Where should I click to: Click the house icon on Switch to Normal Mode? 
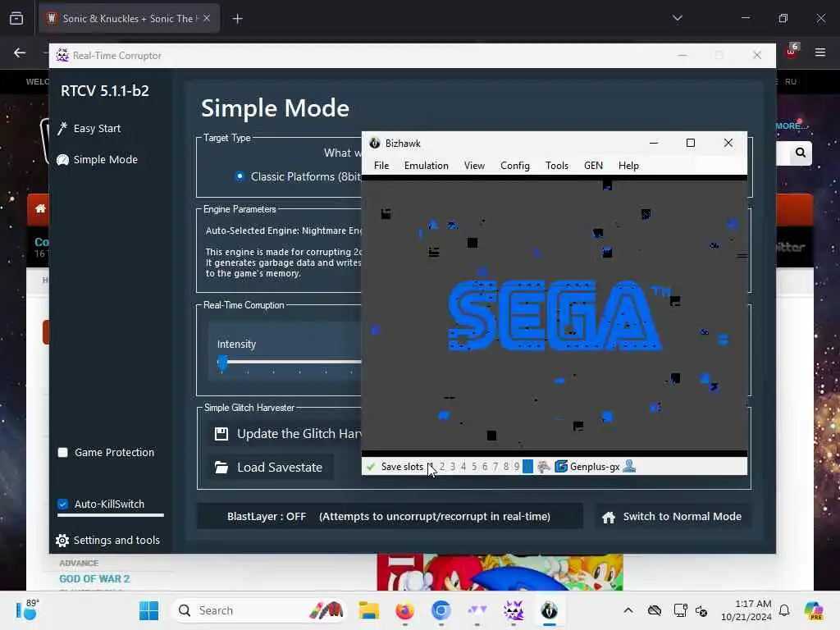609,517
